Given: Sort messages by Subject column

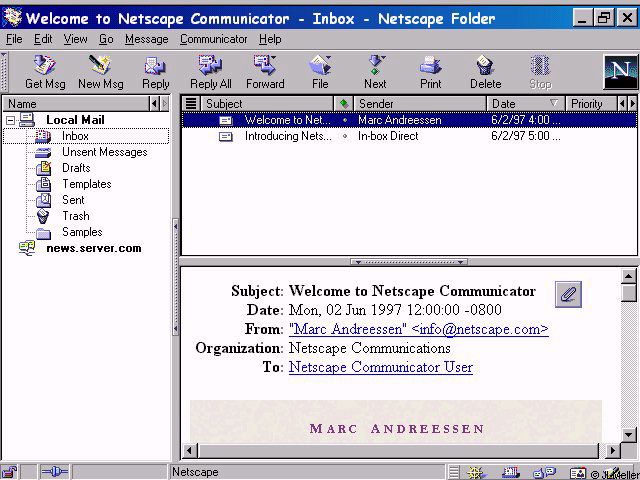Looking at the screenshot, I should coord(267,104).
